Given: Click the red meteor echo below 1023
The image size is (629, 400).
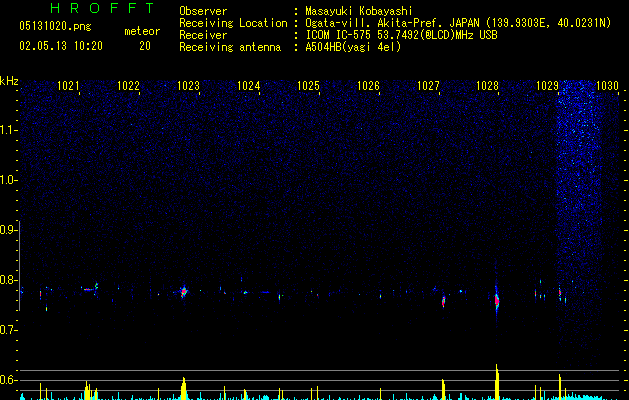Looking at the screenshot, I should tap(184, 292).
